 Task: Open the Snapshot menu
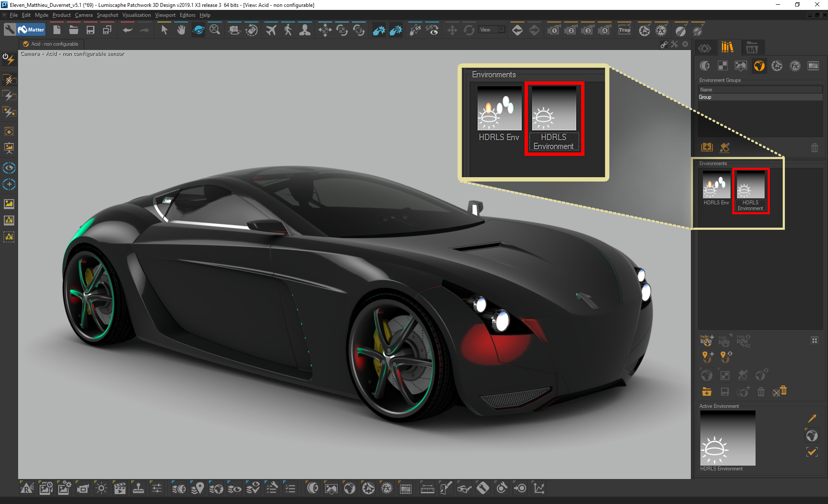coord(107,15)
